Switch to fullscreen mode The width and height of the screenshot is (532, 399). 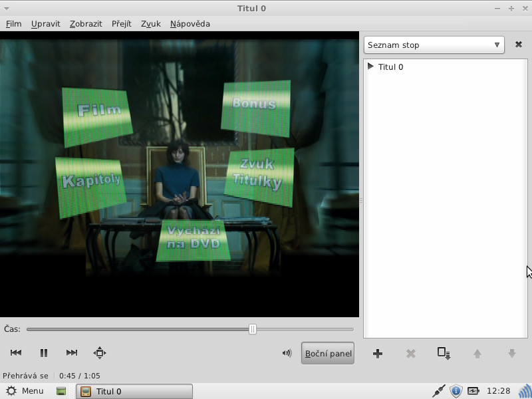[x=100, y=353]
